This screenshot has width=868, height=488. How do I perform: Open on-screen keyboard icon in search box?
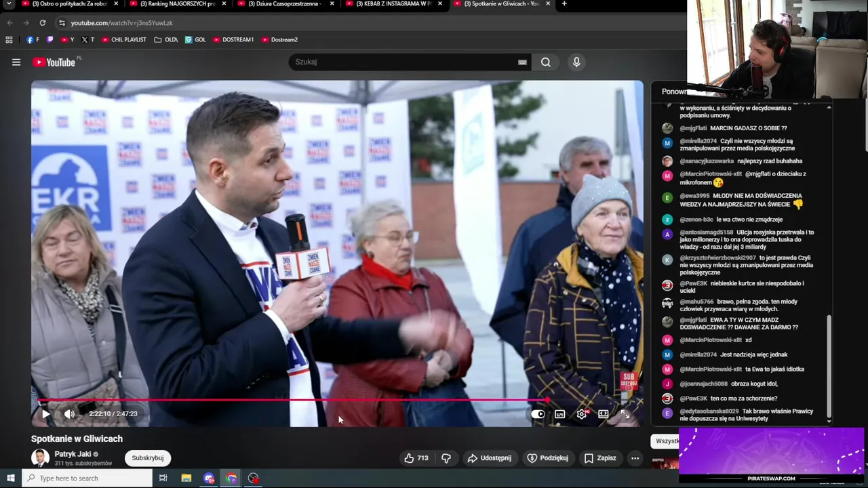tap(522, 62)
